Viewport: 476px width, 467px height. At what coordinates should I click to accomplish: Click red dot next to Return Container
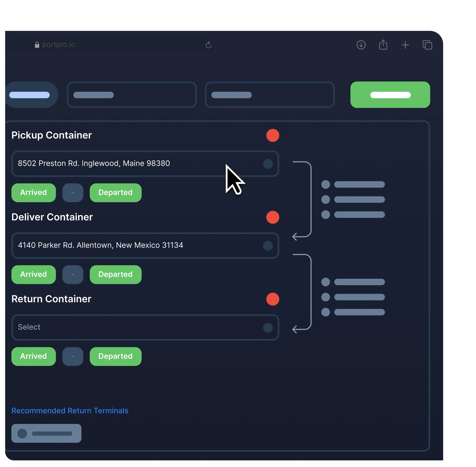click(273, 299)
